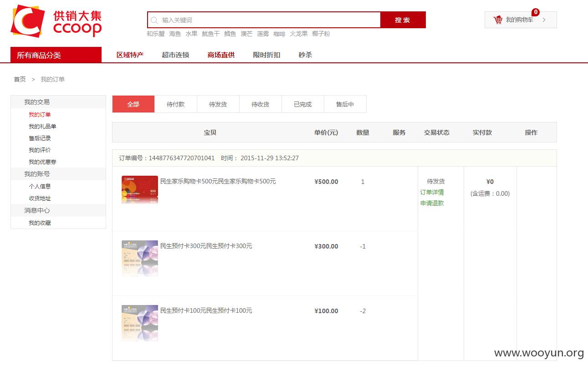Select hot keyword 水果

(191, 34)
